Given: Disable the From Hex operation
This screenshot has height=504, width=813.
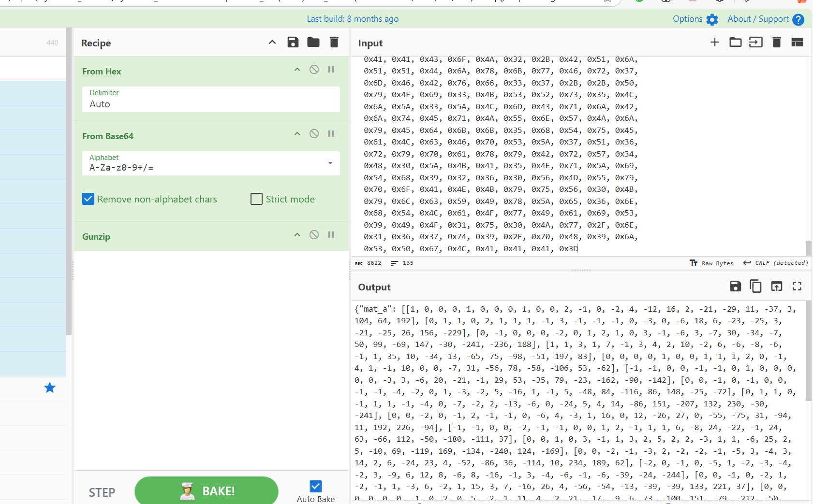Looking at the screenshot, I should 314,70.
